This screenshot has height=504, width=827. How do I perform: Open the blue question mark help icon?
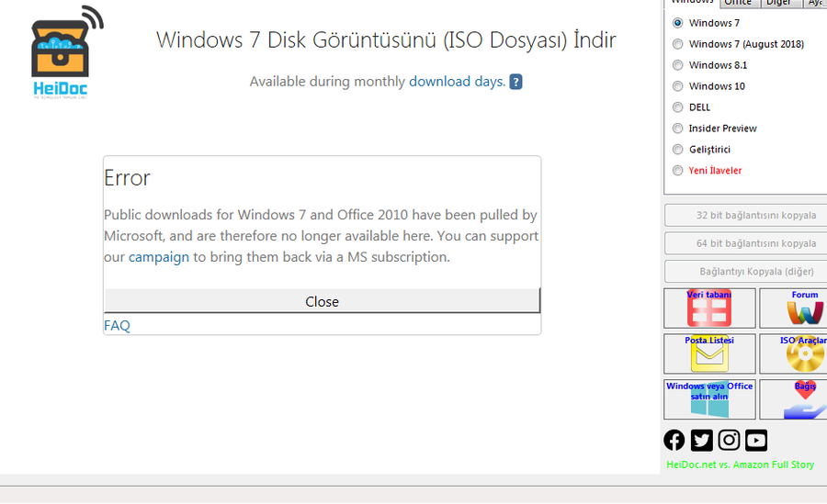click(x=515, y=82)
